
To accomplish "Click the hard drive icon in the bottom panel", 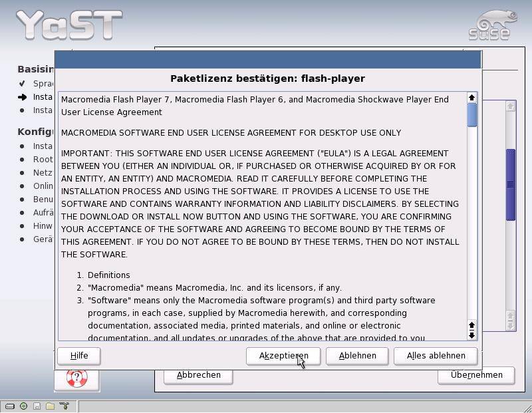I will click(10, 406).
